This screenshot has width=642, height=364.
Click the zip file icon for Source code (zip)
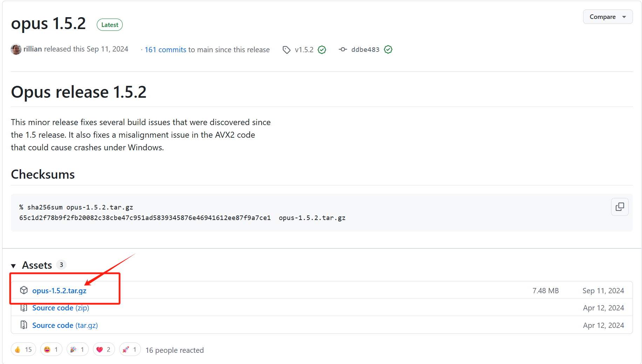(24, 308)
